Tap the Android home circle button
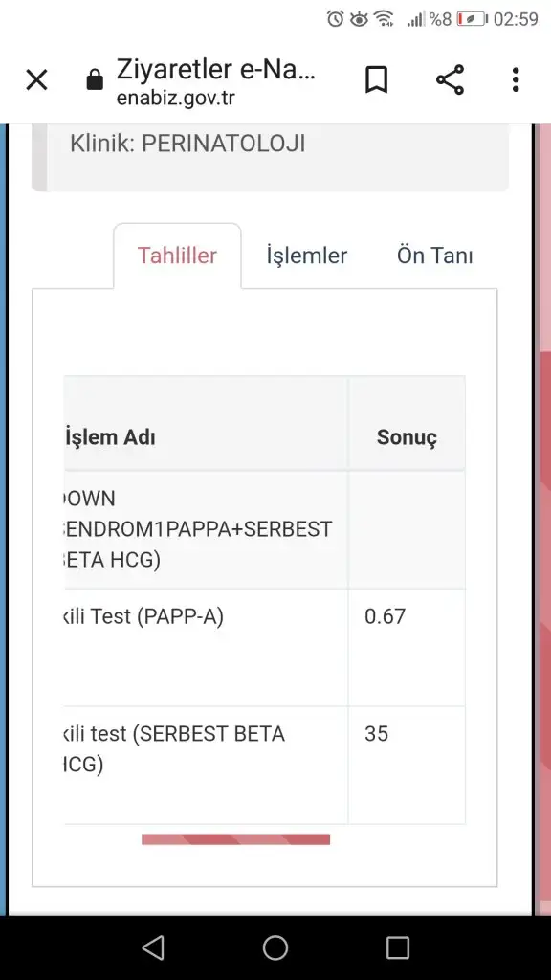Screen dimensions: 551x980 point(275,947)
